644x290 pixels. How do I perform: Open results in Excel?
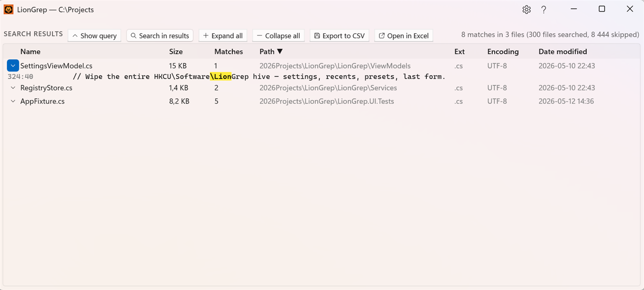pyautogui.click(x=404, y=35)
